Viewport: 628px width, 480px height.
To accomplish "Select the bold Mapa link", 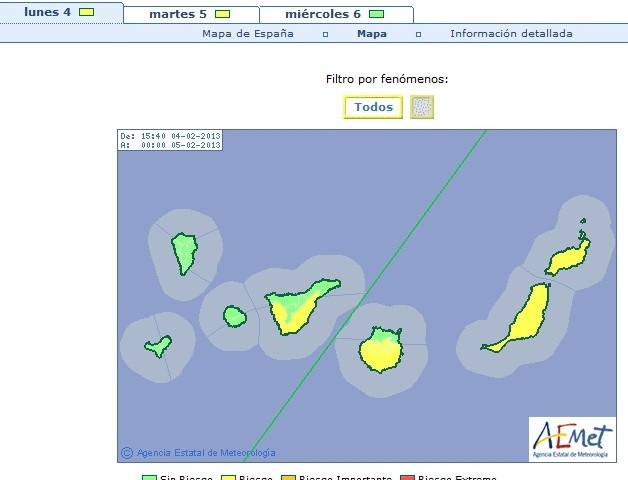I will [x=372, y=33].
